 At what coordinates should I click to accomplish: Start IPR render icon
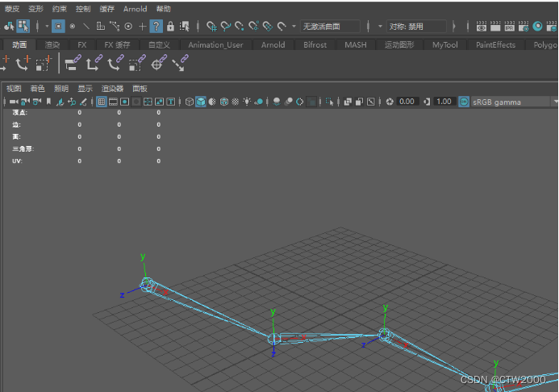(x=510, y=27)
